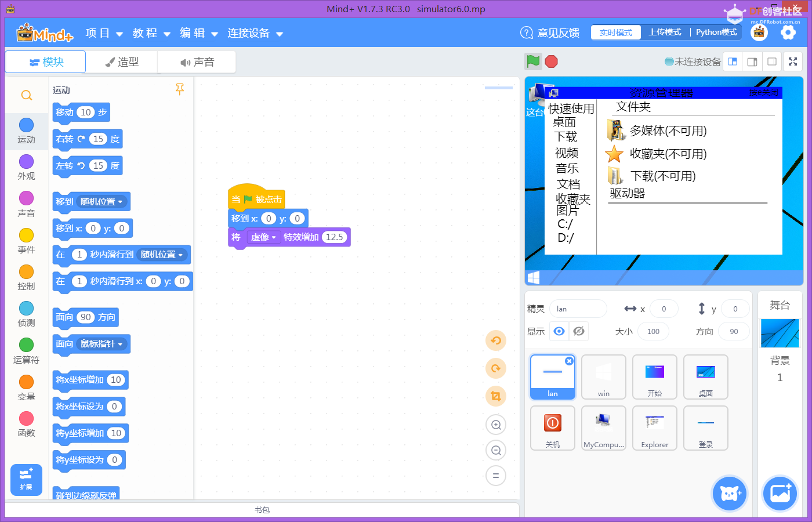
Task: Hide the sprite with crossed-eye toggle
Action: pos(579,331)
